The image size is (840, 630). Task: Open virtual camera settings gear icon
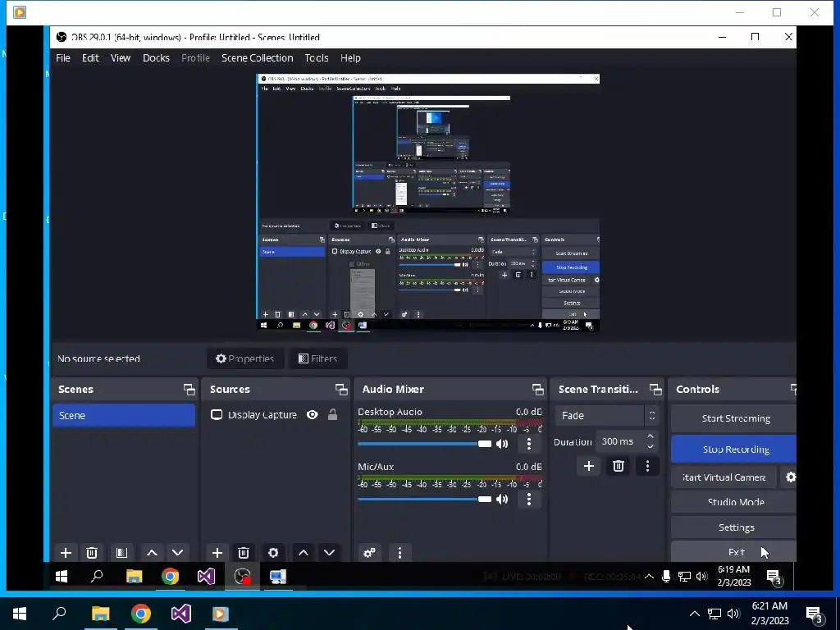click(790, 477)
